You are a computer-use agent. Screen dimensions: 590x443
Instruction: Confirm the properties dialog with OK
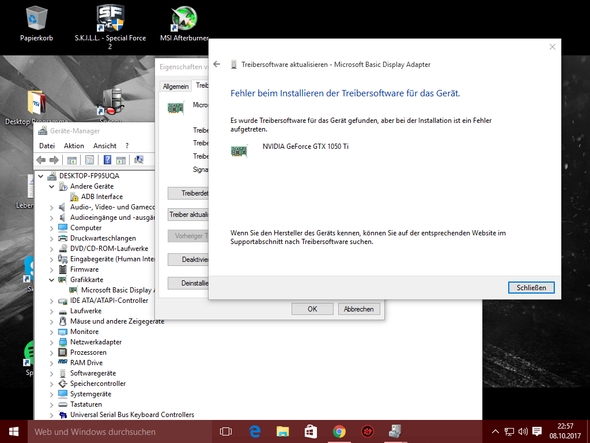pos(312,309)
